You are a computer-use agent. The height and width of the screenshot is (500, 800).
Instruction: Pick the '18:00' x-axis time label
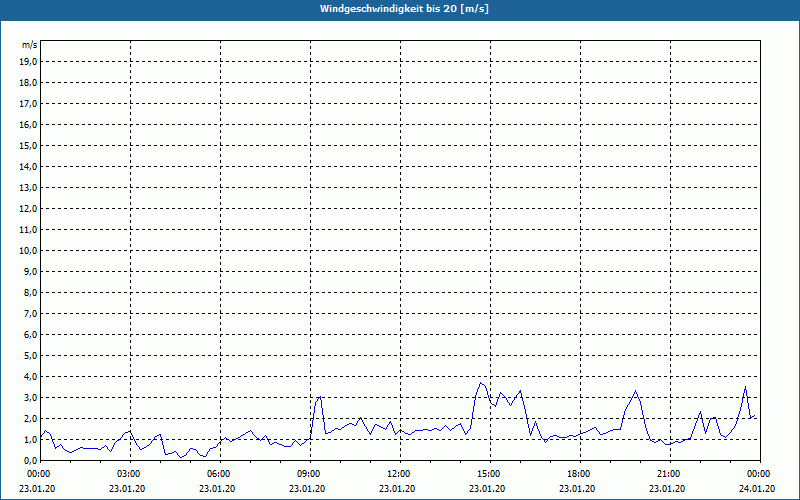click(x=577, y=474)
